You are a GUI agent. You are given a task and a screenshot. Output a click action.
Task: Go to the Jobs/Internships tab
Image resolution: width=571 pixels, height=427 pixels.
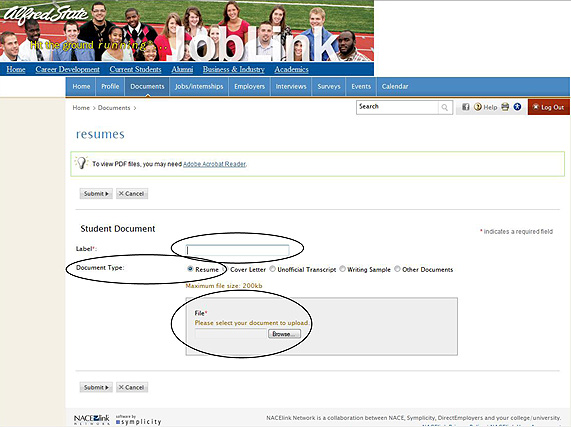tap(199, 87)
